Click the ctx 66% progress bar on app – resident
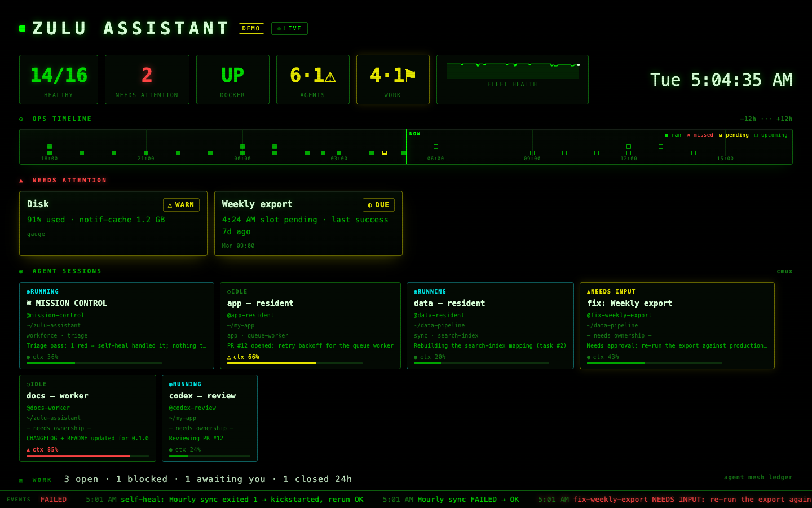Viewport: 812px width, 508px height. click(x=295, y=363)
